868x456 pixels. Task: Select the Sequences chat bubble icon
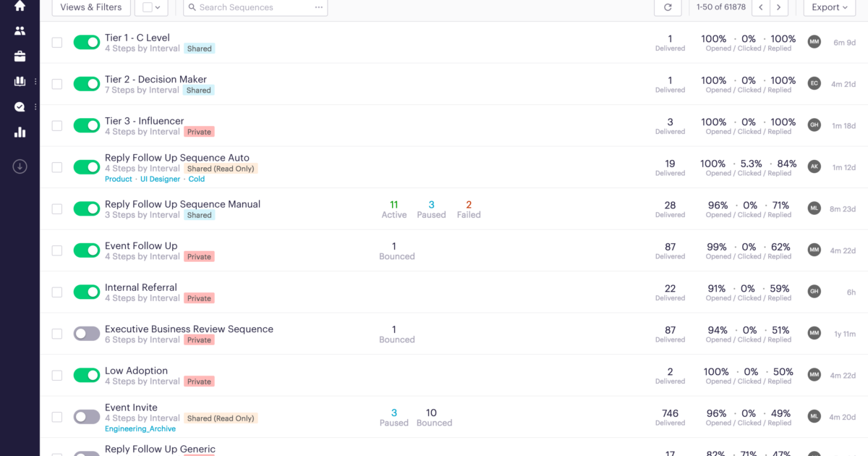click(x=19, y=106)
